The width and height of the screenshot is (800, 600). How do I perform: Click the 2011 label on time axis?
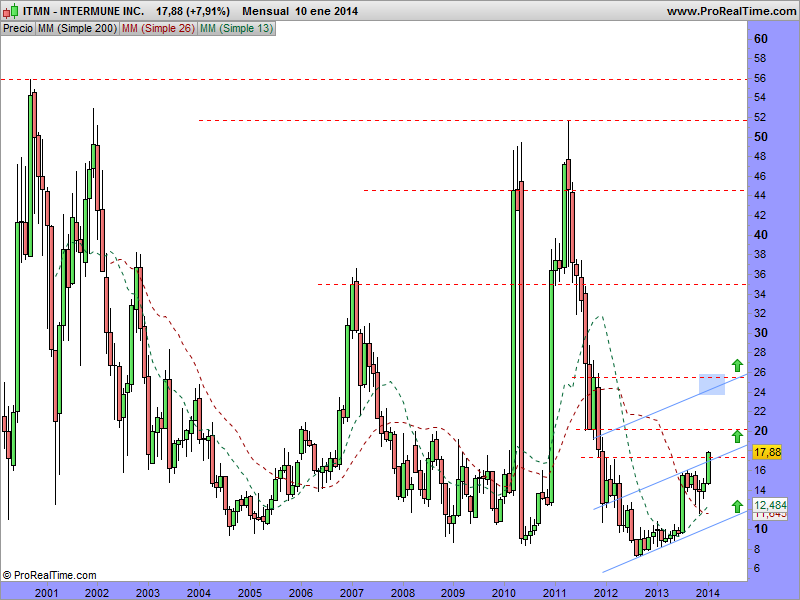click(555, 593)
